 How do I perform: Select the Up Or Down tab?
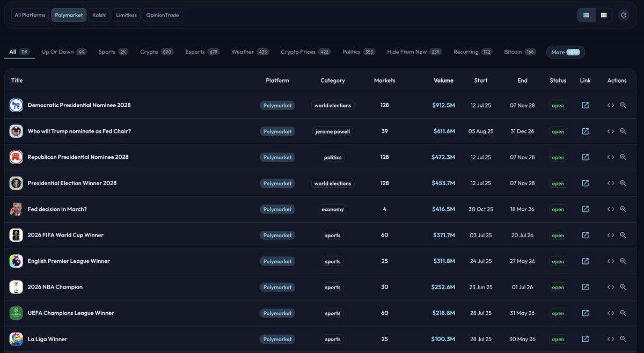(x=64, y=52)
